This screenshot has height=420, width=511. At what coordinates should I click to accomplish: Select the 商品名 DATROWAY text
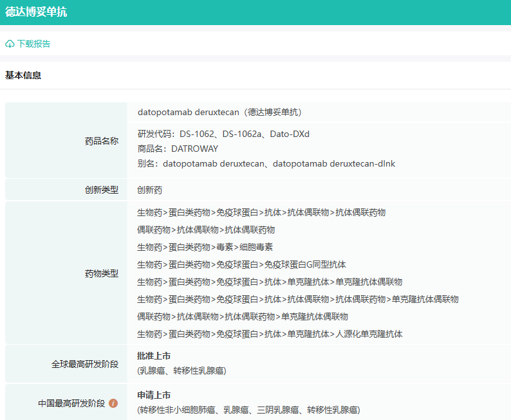coord(178,149)
